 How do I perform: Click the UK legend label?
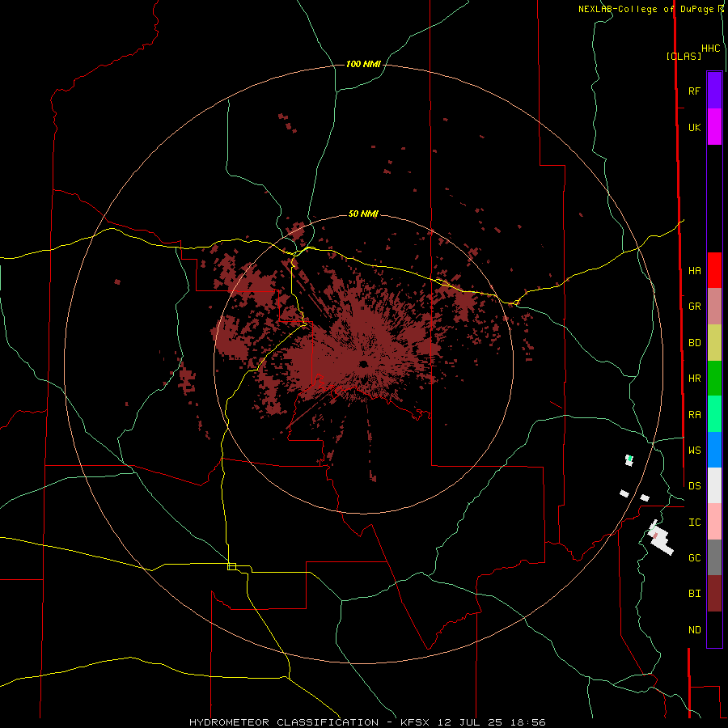click(x=694, y=128)
